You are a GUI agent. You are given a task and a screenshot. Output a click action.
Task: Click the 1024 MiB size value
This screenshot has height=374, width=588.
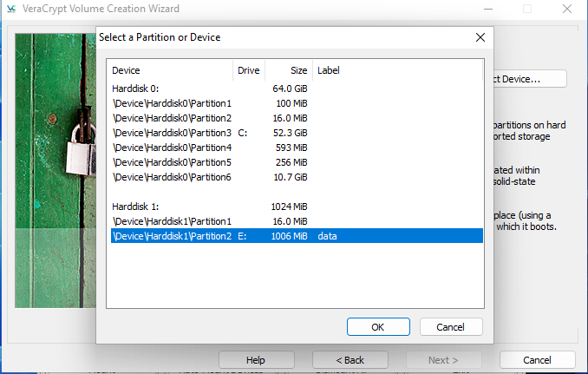click(289, 207)
